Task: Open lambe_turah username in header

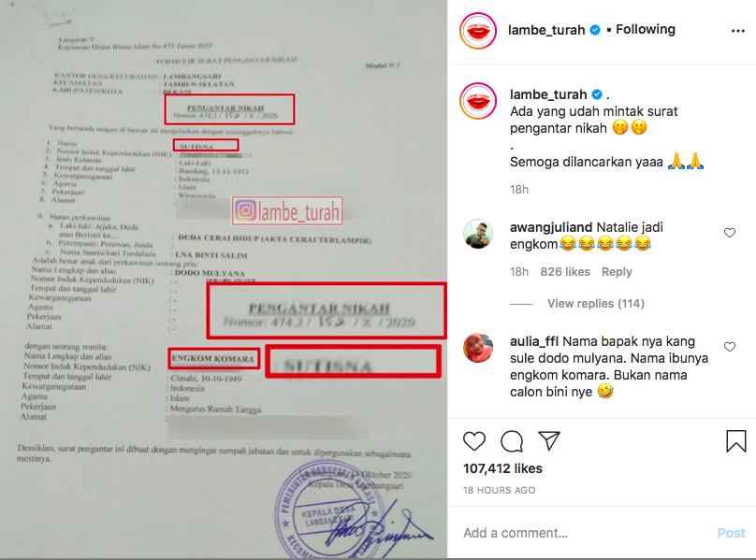Action: (546, 30)
